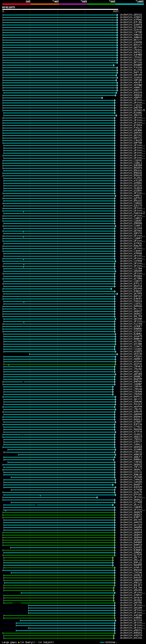
Task: Select the UniRef100_P22769 hit label
Action: tap(131, 324)
